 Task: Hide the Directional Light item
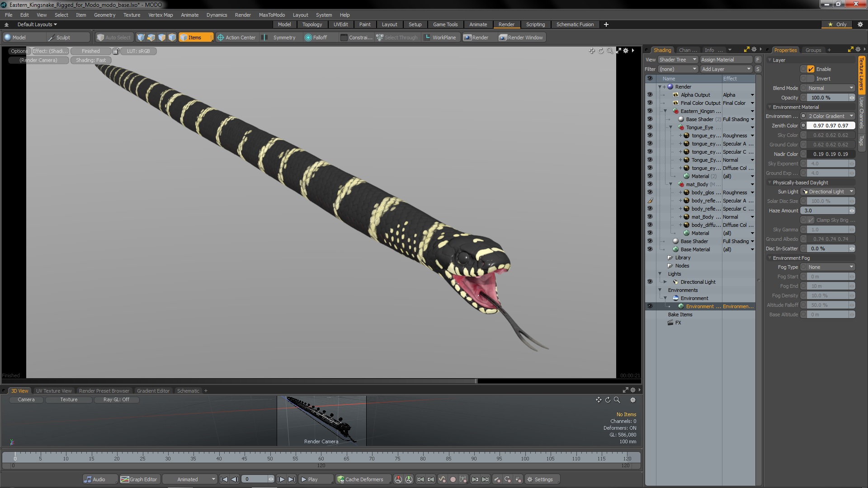click(x=650, y=282)
